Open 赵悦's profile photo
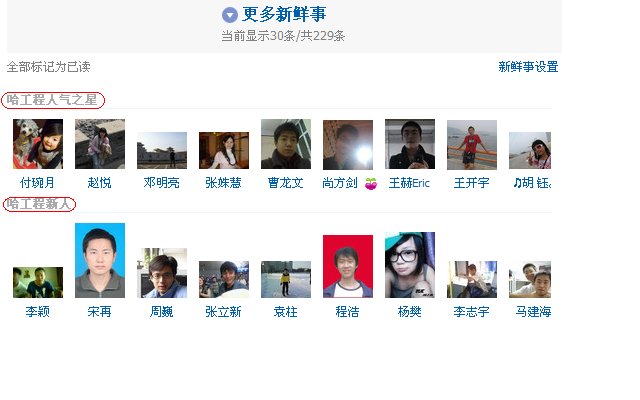The image size is (640, 400). tap(100, 144)
